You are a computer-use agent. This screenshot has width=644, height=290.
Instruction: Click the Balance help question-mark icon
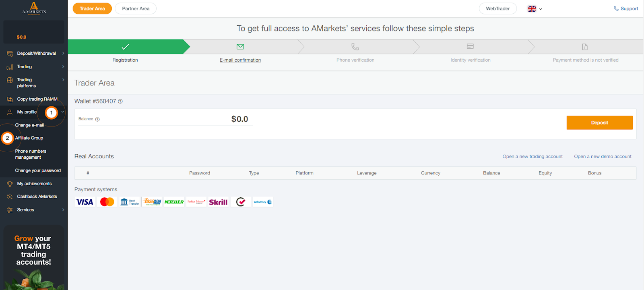(97, 119)
